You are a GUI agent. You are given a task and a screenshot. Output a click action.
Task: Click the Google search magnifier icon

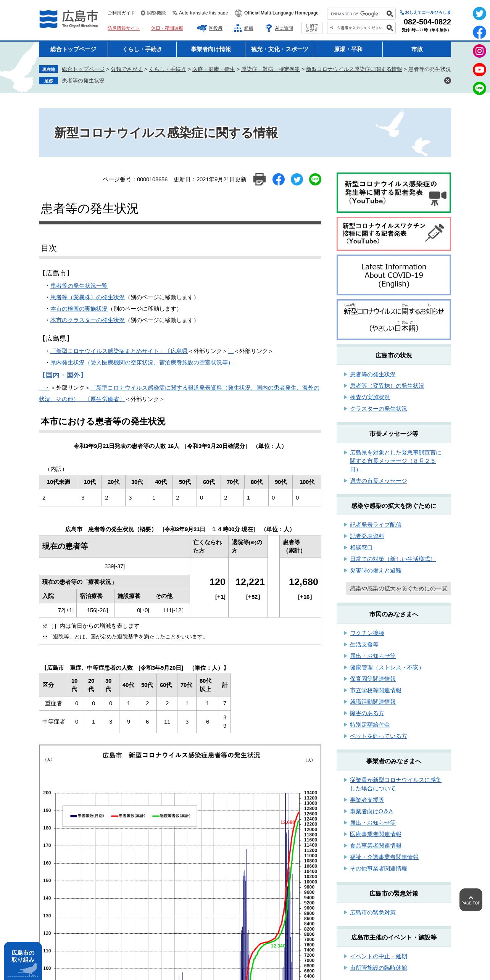389,14
